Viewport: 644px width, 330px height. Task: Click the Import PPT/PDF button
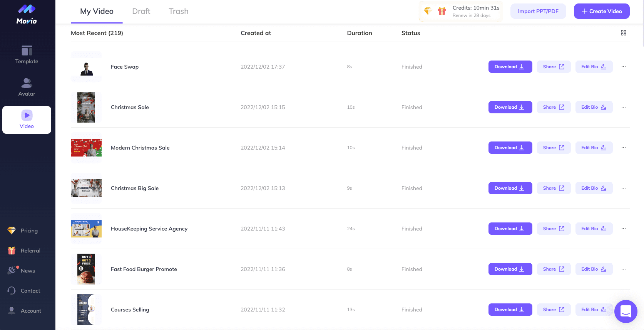tap(538, 11)
